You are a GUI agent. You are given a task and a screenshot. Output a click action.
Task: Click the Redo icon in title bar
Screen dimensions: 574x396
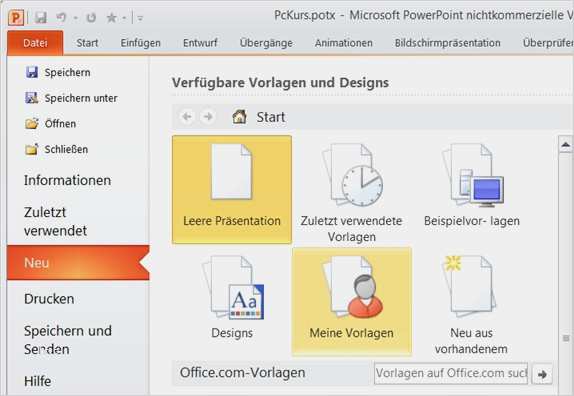(91, 17)
